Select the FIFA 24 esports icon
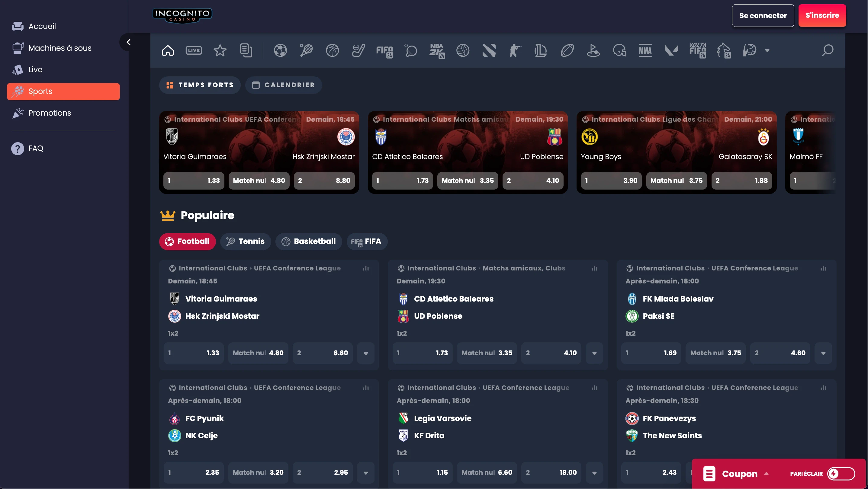Viewport: 868px width, 489px height. coord(384,51)
